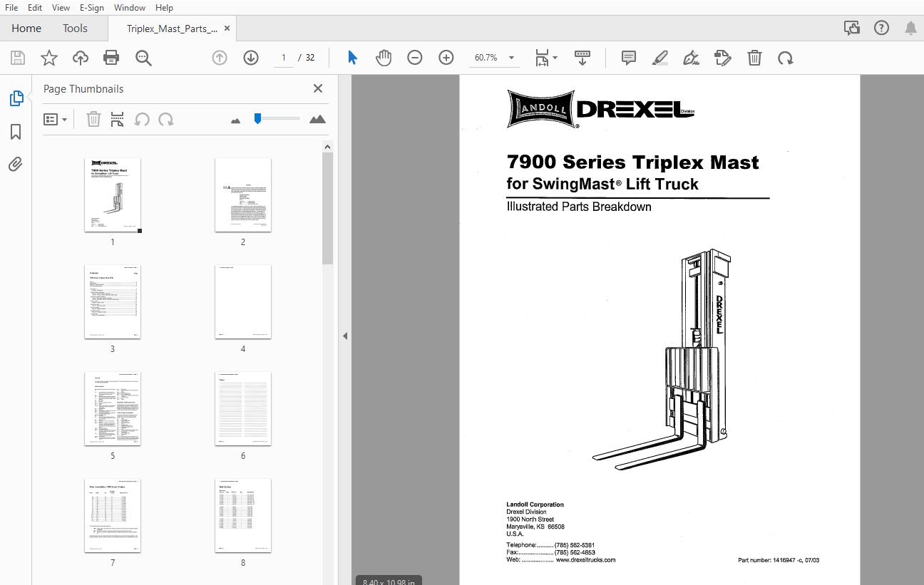Click the read mode keyboard icon
The image size is (924, 585).
[x=582, y=58]
